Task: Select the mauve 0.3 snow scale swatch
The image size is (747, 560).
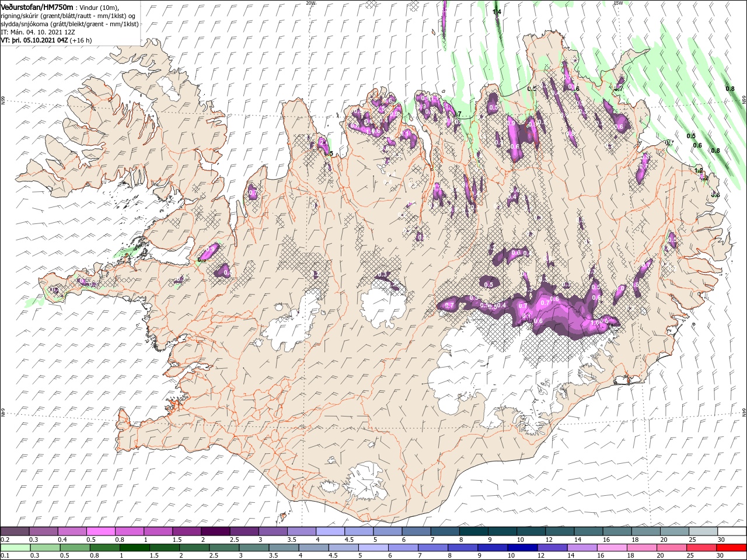Action: pos(43,531)
